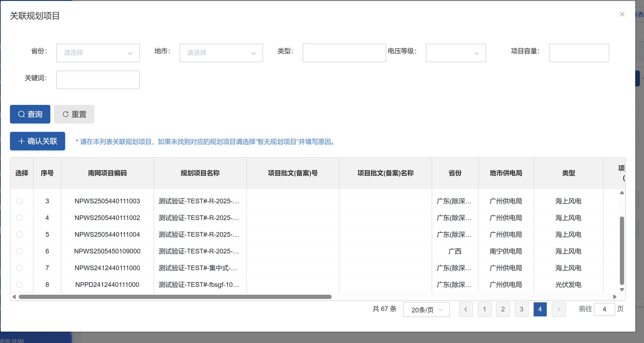Select radio button for row 8
644x343 pixels.
pyautogui.click(x=19, y=285)
